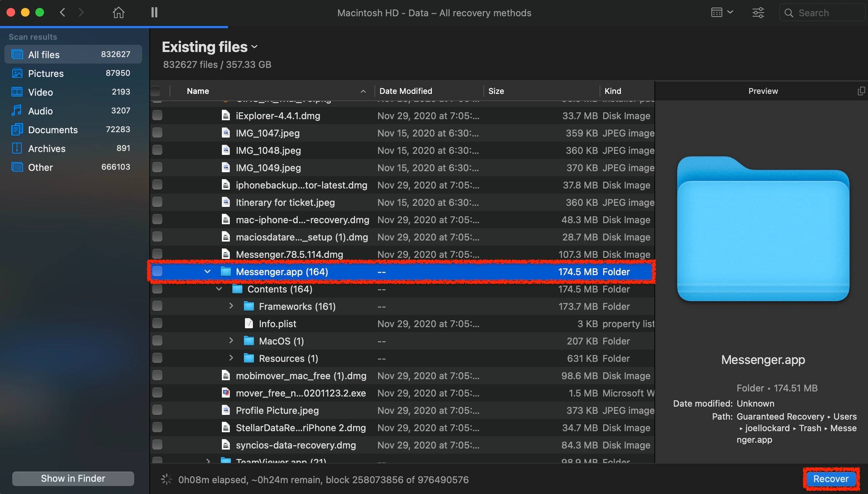Open the view mode icon dropdown

coord(722,13)
